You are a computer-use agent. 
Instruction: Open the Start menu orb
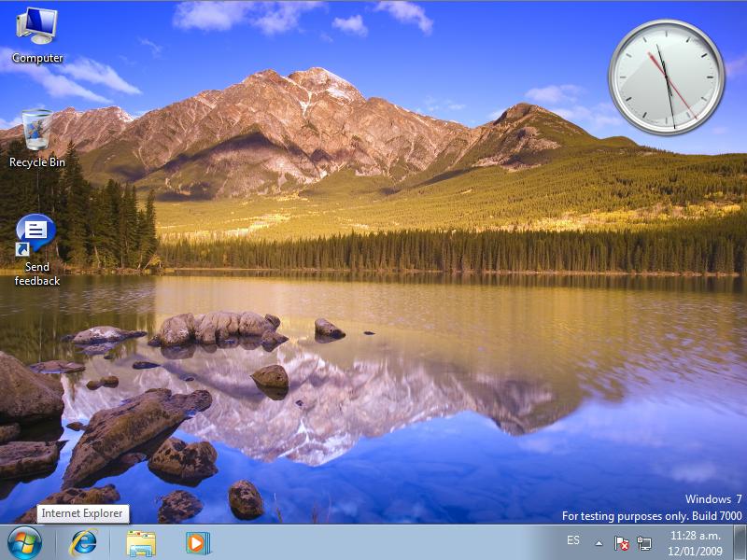click(24, 542)
